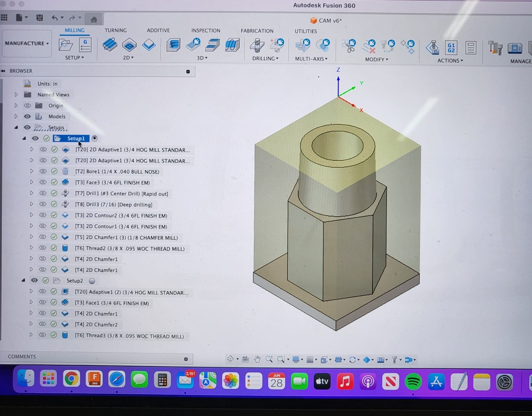The width and height of the screenshot is (532, 416).
Task: Click the Pan hand icon in navigation bar
Action: pos(257,359)
